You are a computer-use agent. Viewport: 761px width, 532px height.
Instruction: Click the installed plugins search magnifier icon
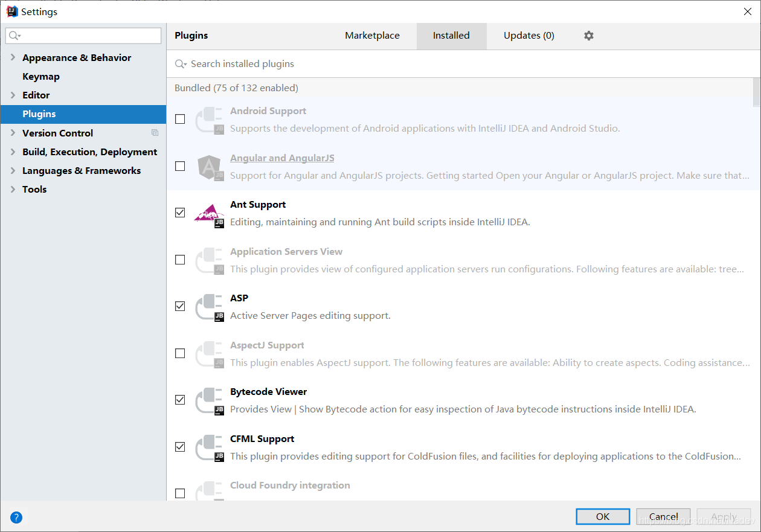click(180, 64)
